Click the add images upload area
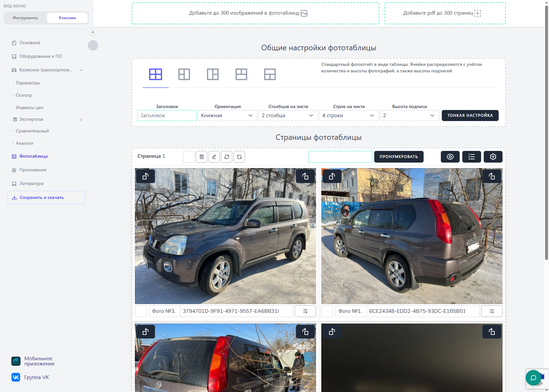Screen dimensions: 549x392 pyautogui.click(x=255, y=13)
